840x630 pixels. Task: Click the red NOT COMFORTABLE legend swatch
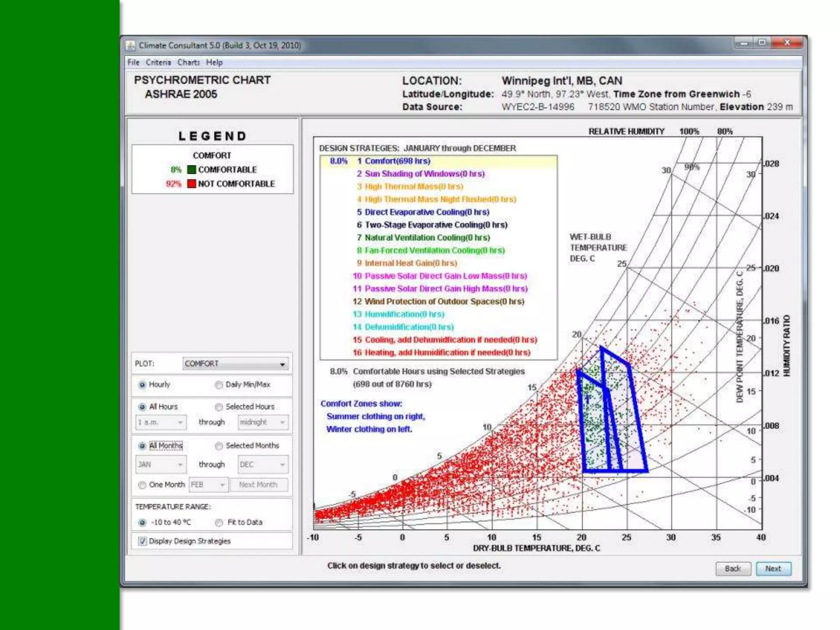coord(191,183)
